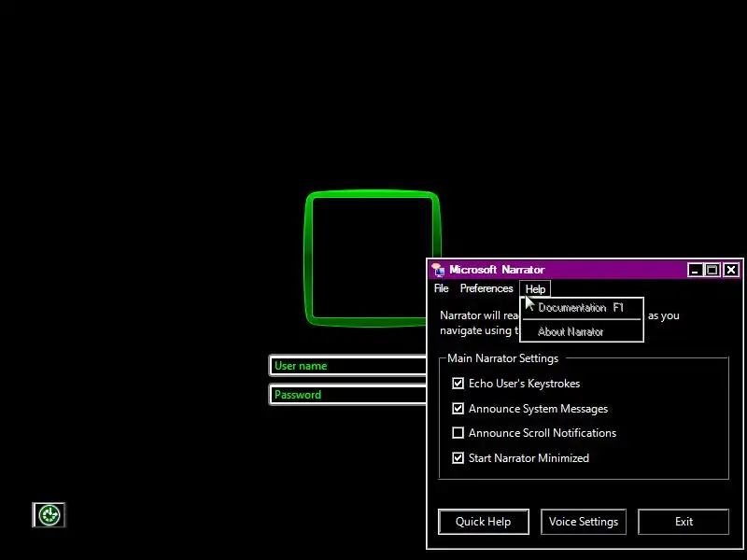
Task: Open the Ease of Access button
Action: pyautogui.click(x=49, y=515)
